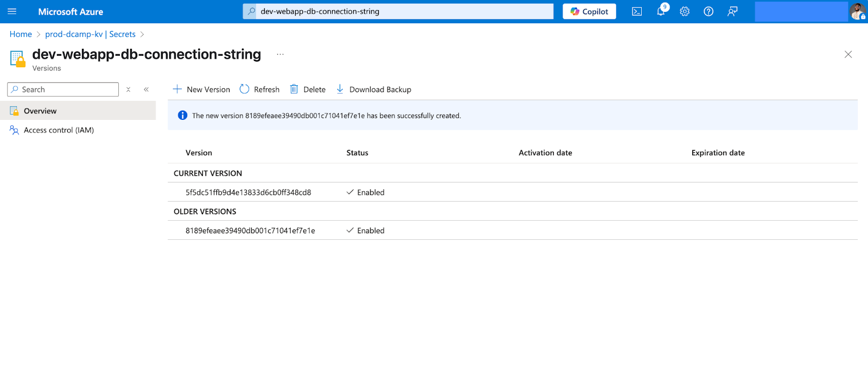Open the help question mark icon
The height and width of the screenshot is (377, 868).
709,11
